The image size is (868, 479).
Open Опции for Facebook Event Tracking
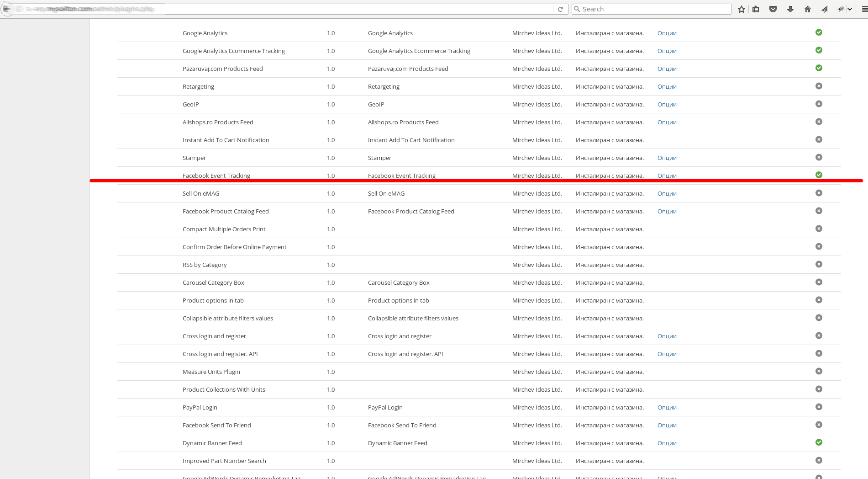667,176
